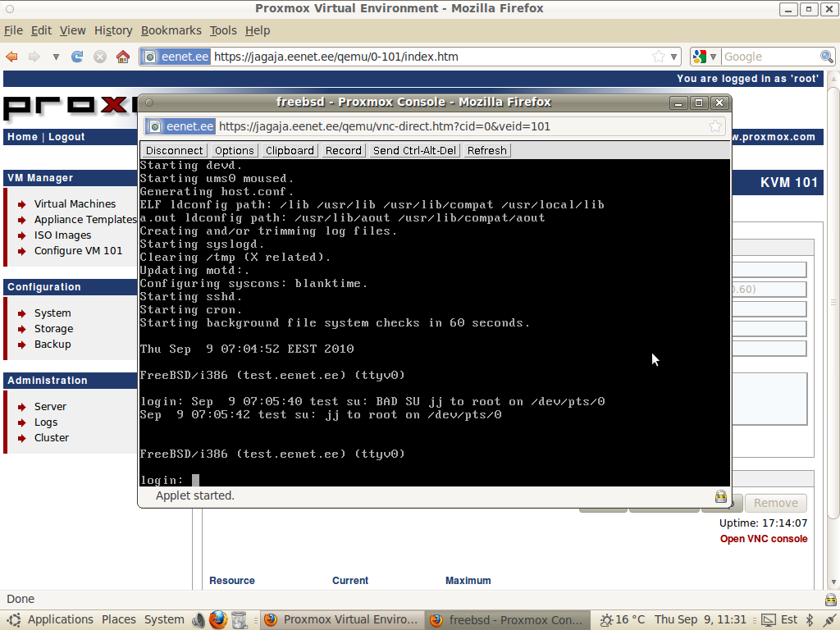Click the Home link in Proxmox header

click(x=22, y=137)
